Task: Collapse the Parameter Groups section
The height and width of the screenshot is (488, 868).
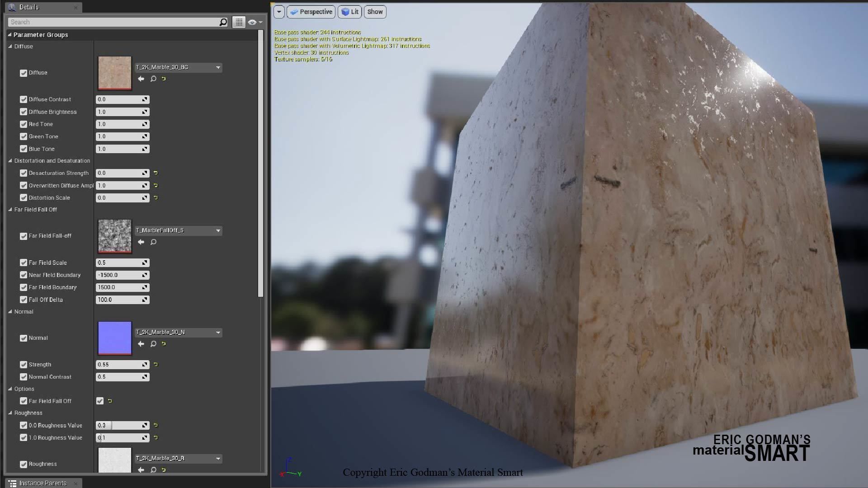Action: pos(9,35)
